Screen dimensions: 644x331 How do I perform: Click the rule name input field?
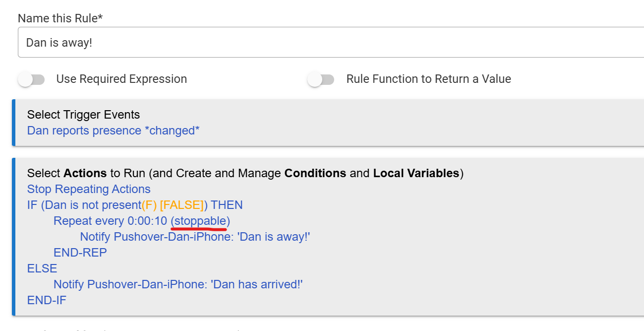327,43
